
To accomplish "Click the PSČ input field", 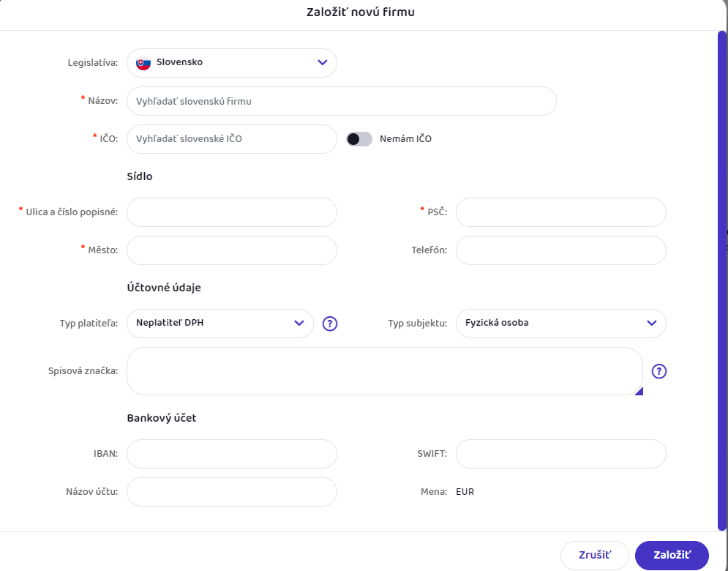I will coord(560,212).
